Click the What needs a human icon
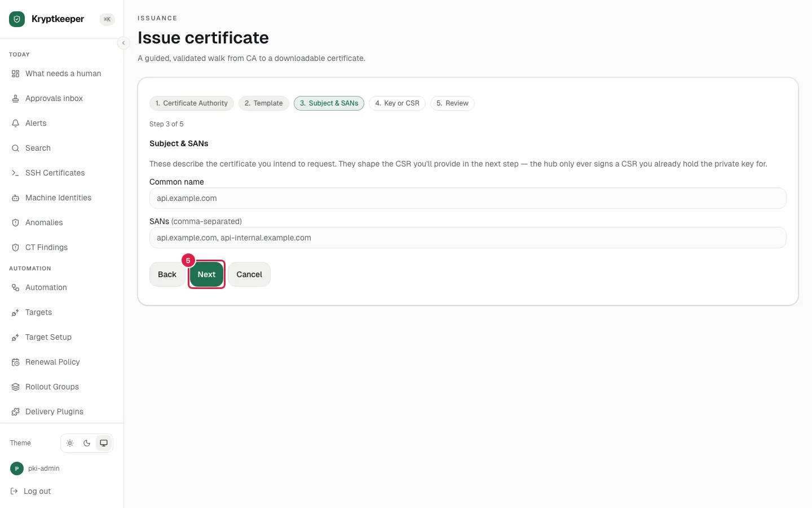 [x=15, y=74]
